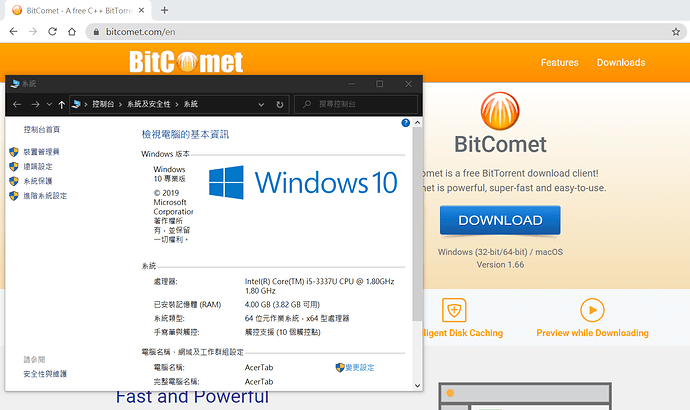Open 安全性與維護 link at sidebar bottom

point(45,374)
